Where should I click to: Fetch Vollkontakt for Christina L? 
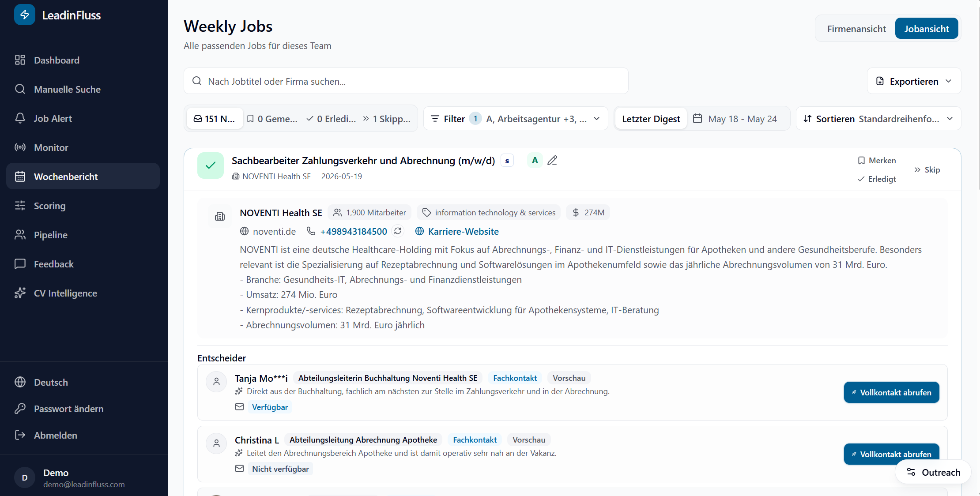coord(891,454)
